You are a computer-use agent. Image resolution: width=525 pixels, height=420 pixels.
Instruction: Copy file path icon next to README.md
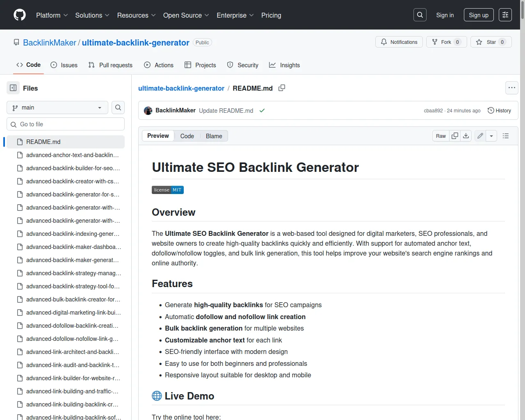pyautogui.click(x=282, y=88)
